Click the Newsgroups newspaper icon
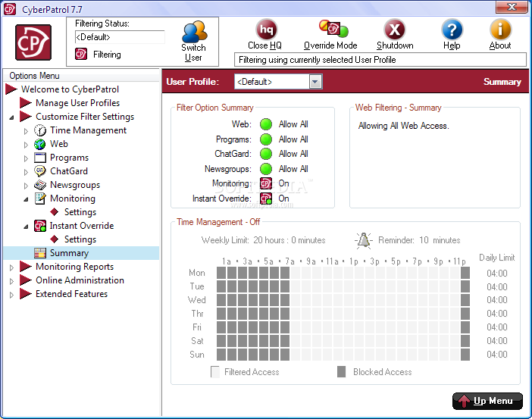532x419 pixels. pyautogui.click(x=40, y=185)
